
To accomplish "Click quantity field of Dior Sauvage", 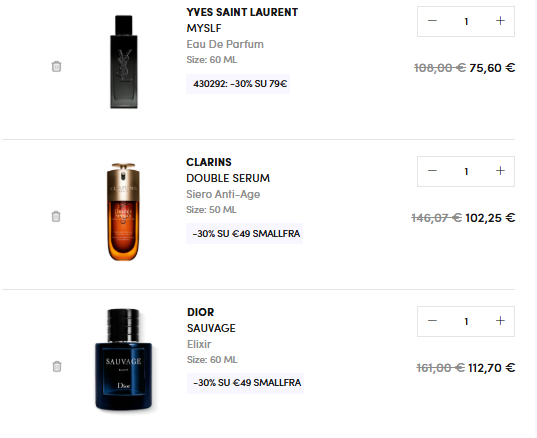I will [x=466, y=321].
